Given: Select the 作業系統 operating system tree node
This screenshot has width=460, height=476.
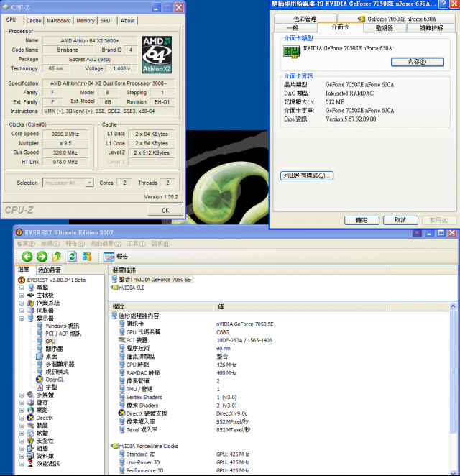Looking at the screenshot, I should pyautogui.click(x=48, y=303).
